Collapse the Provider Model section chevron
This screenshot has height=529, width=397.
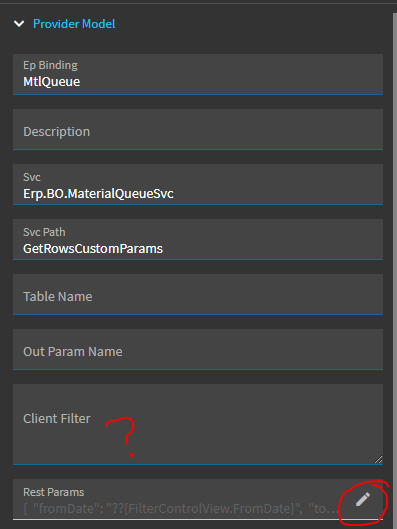[x=19, y=24]
